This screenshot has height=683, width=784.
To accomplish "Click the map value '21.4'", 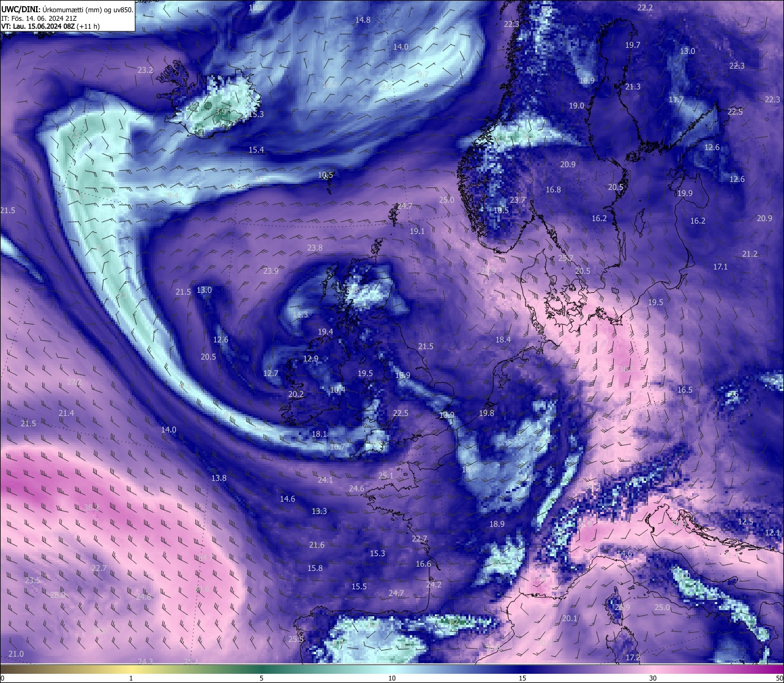I will [x=66, y=413].
